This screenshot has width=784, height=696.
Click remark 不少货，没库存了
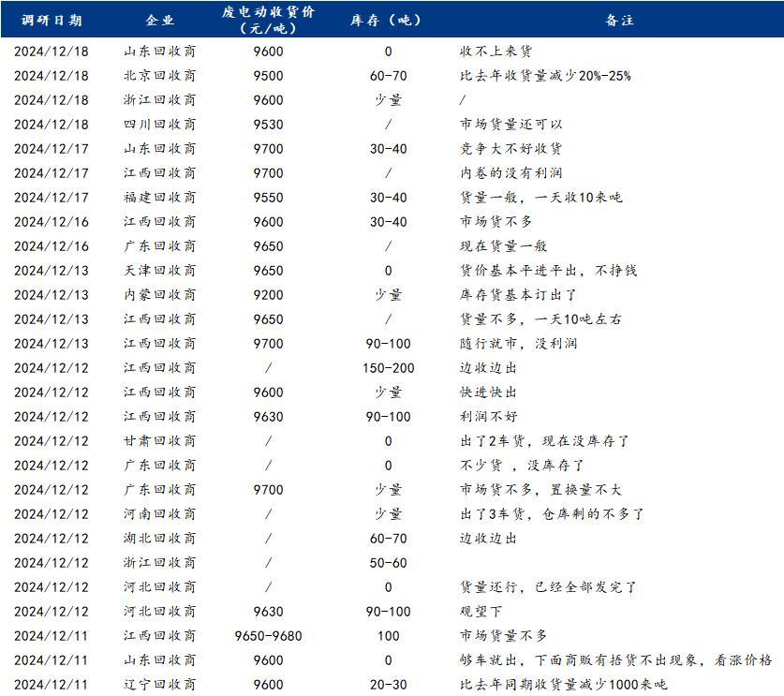pos(522,466)
